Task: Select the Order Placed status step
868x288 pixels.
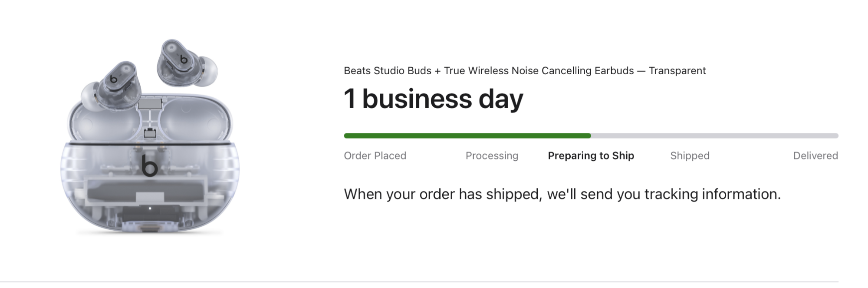Action: point(375,156)
